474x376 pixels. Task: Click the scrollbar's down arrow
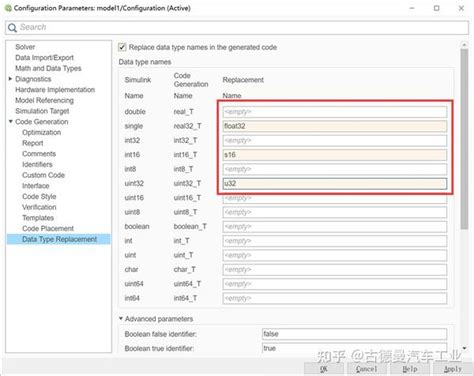464,348
